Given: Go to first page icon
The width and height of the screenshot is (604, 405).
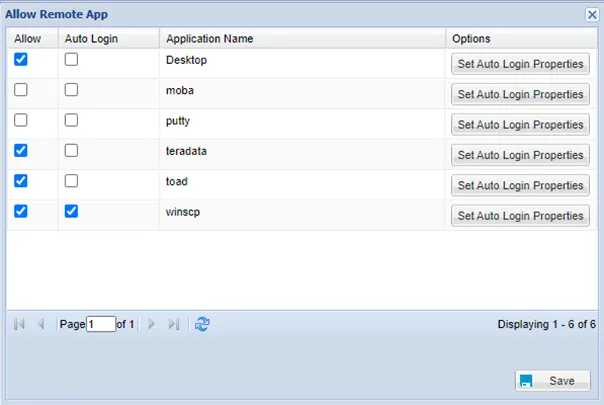Looking at the screenshot, I should click(x=19, y=324).
